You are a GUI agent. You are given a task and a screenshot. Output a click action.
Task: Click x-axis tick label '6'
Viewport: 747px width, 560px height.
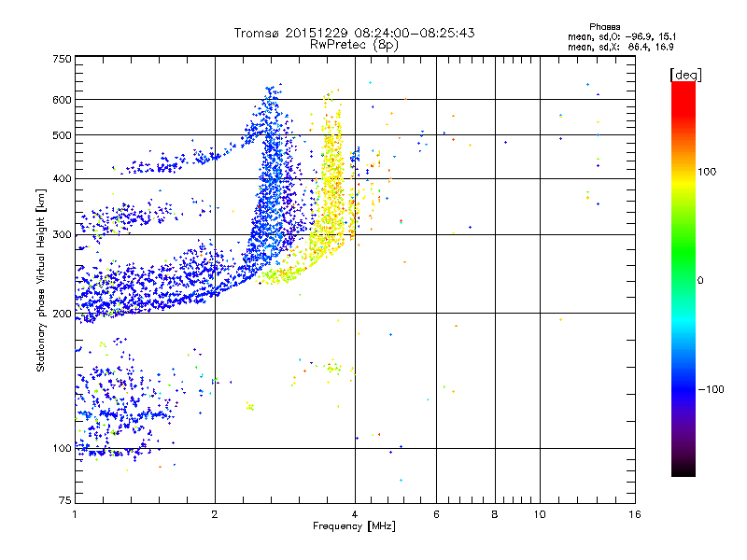[436, 514]
